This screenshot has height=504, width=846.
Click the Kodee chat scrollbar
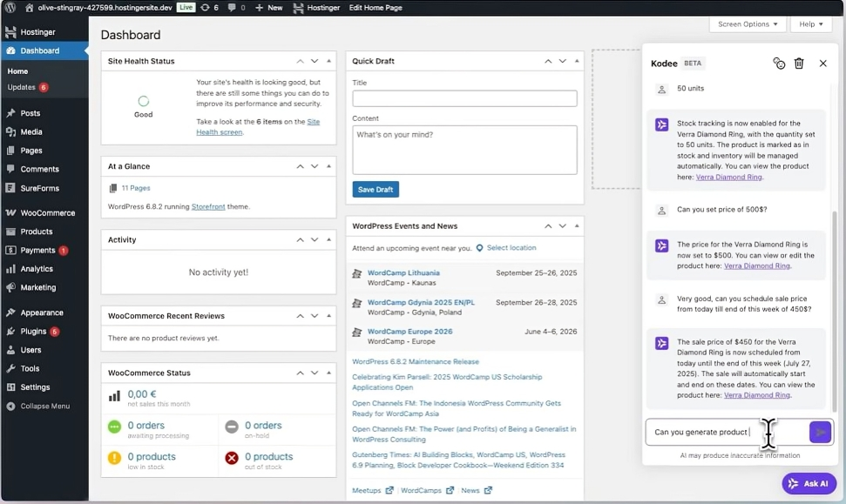click(x=834, y=310)
